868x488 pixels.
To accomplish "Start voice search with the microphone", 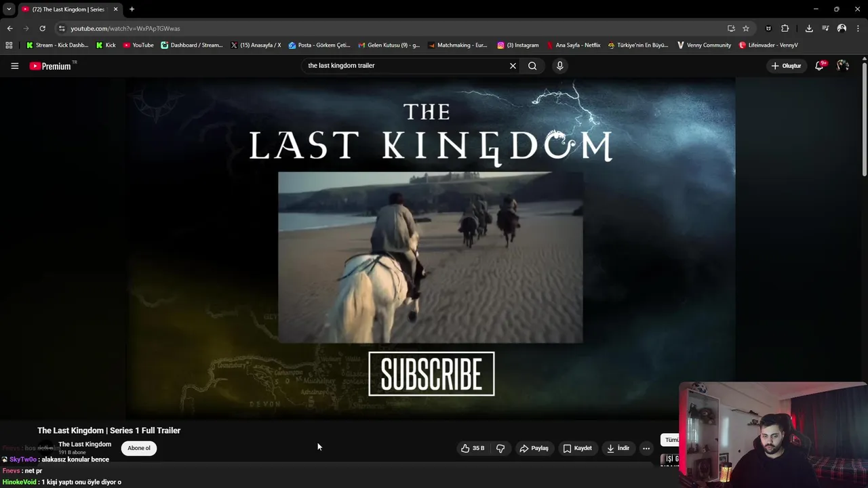I will pyautogui.click(x=559, y=66).
